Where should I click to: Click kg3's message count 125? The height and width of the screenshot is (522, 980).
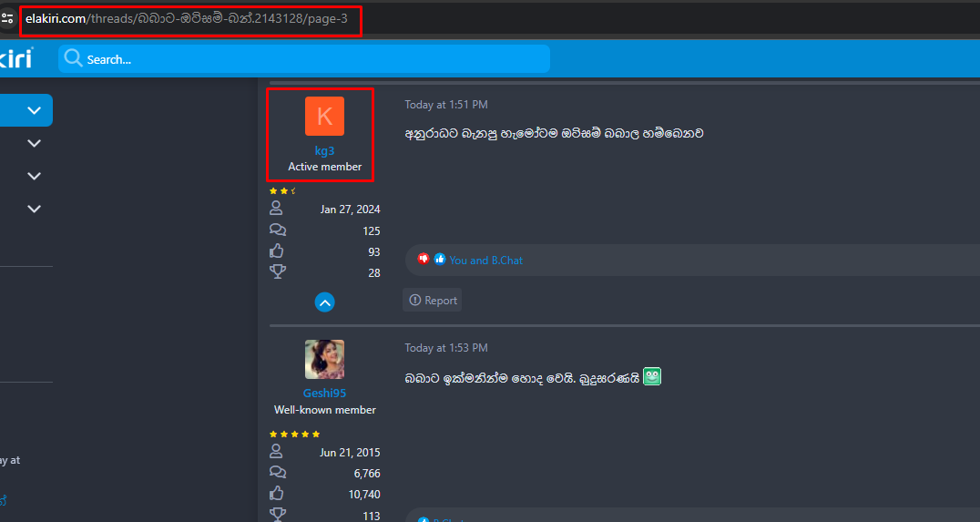point(372,231)
